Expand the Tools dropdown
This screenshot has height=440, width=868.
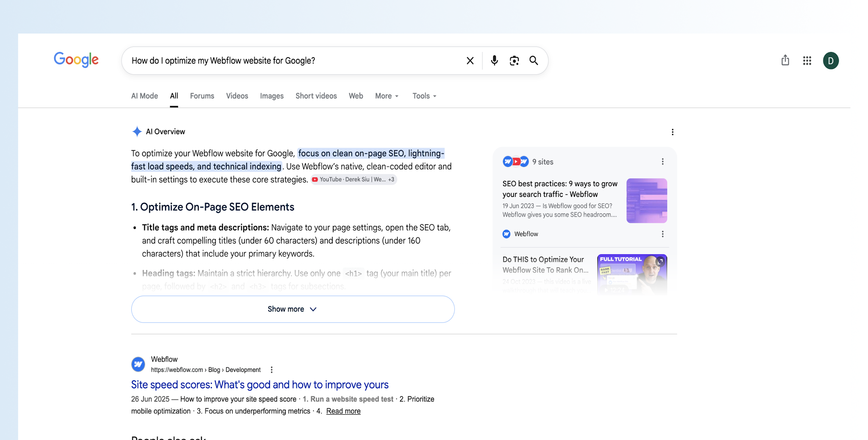coord(424,96)
